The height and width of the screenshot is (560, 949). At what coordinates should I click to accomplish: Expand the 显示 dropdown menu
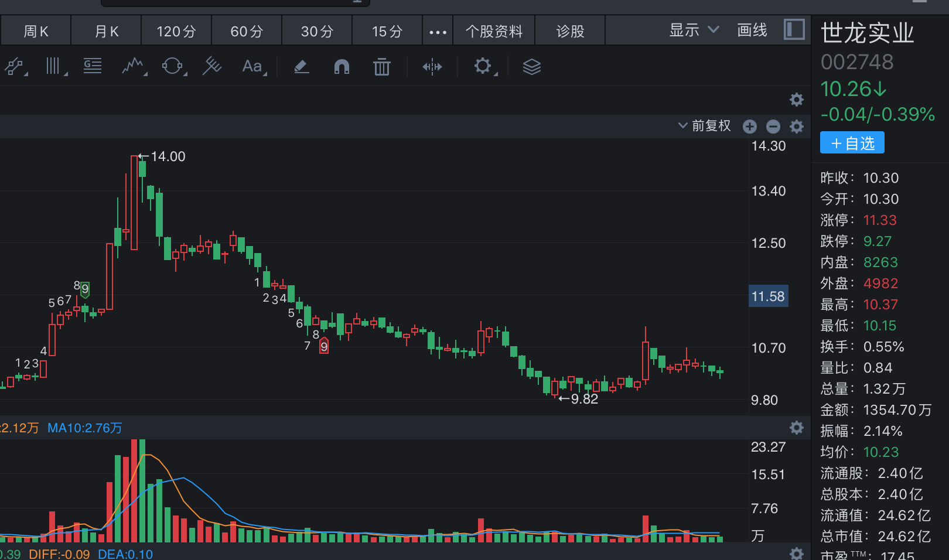tap(694, 30)
